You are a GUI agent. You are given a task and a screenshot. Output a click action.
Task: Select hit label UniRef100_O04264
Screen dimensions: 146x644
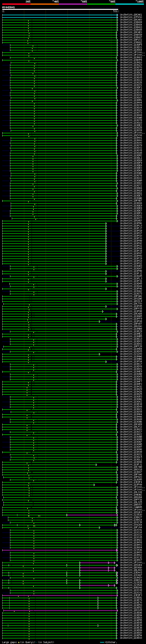(131, 525)
